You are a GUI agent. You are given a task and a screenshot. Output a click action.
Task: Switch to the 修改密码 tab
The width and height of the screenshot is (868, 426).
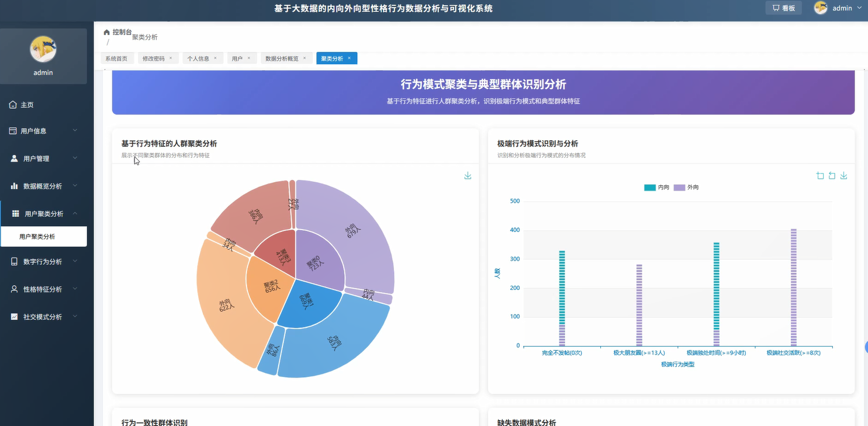(157, 58)
